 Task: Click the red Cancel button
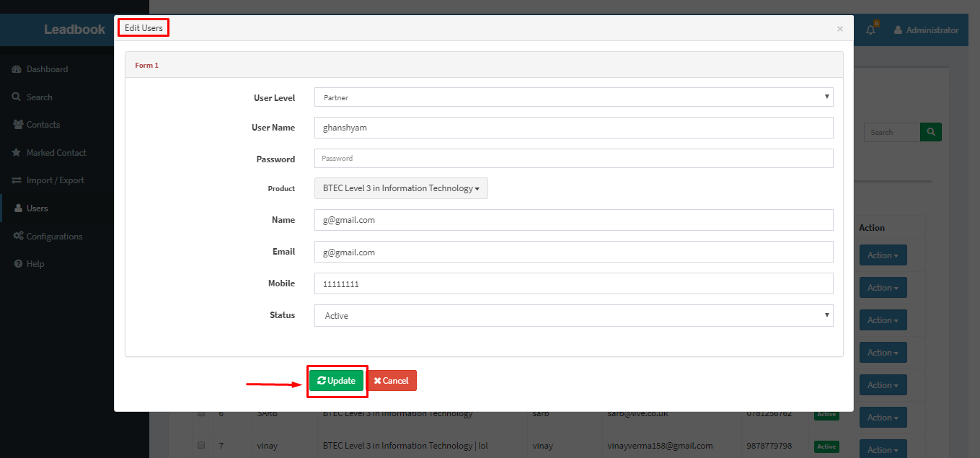[x=392, y=381]
